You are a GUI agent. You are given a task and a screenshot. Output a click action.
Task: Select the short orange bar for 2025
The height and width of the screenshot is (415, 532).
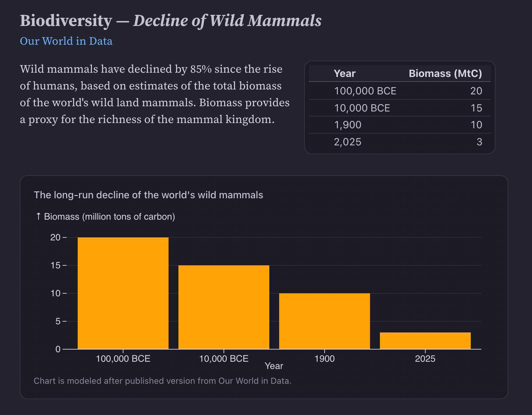(425, 341)
